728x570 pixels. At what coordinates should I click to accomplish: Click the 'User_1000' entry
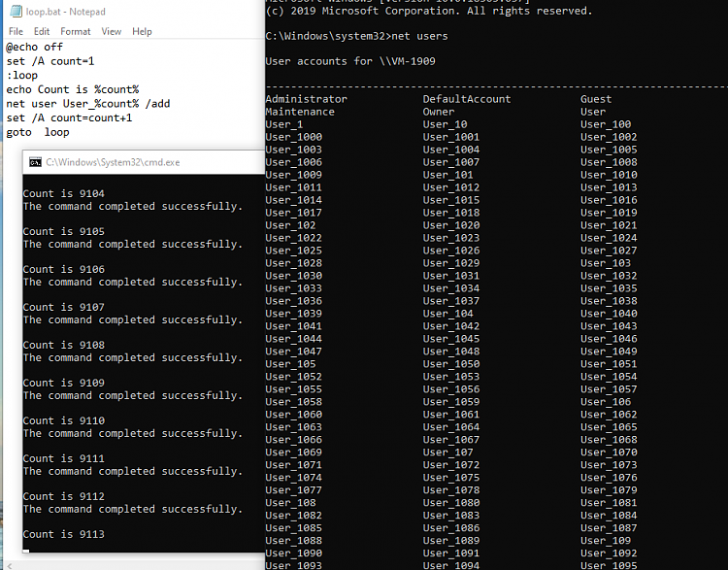click(x=294, y=137)
